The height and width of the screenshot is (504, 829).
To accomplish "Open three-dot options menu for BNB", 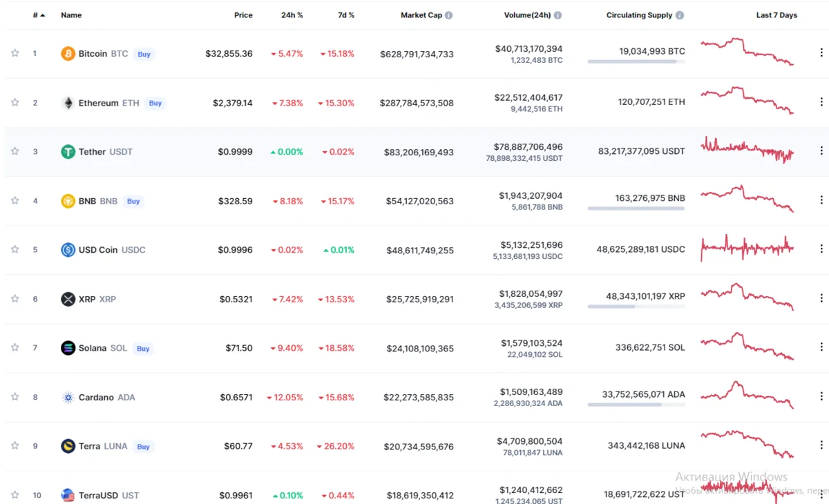I will 821,200.
